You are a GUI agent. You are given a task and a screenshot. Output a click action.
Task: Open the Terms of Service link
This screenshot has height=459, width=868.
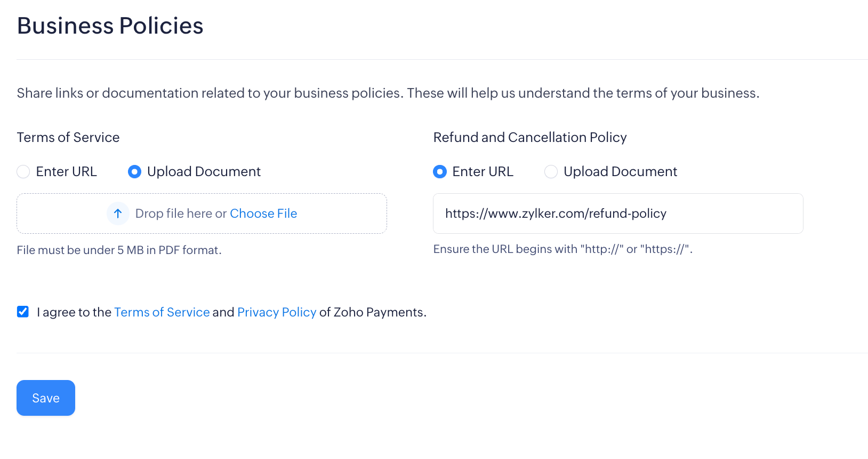point(162,312)
